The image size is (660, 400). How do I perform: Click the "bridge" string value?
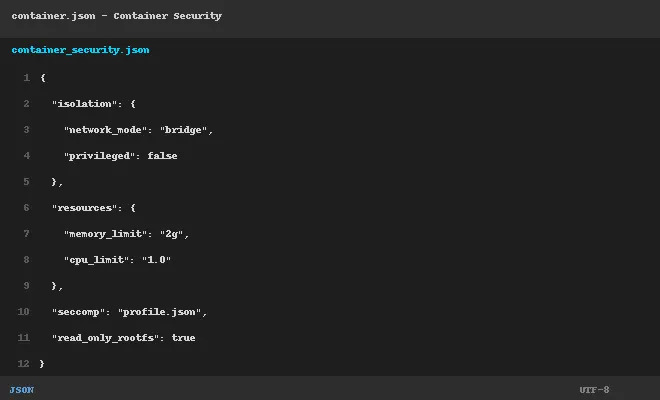[184, 130]
